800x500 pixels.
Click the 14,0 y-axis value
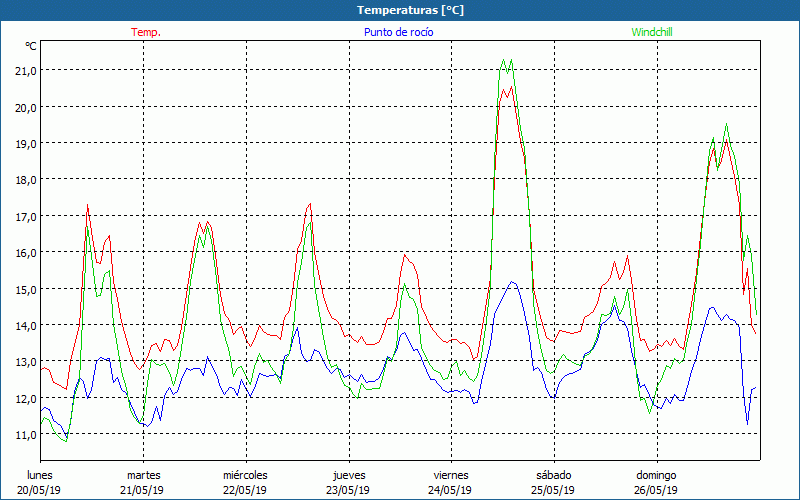coord(26,326)
